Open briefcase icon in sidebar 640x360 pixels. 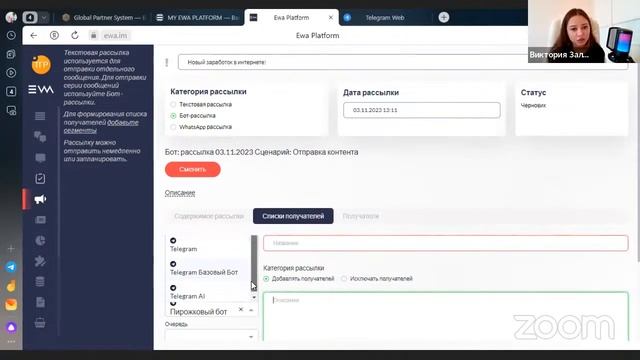point(40,323)
